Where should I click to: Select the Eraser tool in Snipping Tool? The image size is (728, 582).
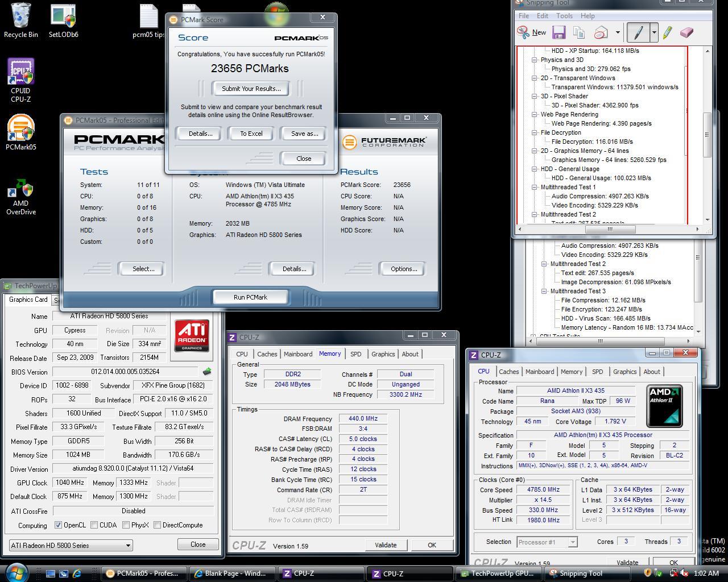click(686, 32)
